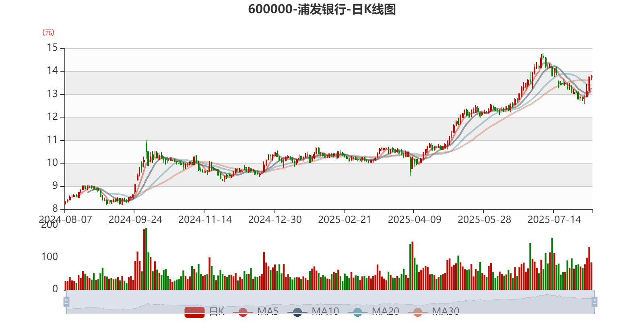The image size is (644, 322).
Task: Click the volume axis label 100
Action: pos(50,256)
